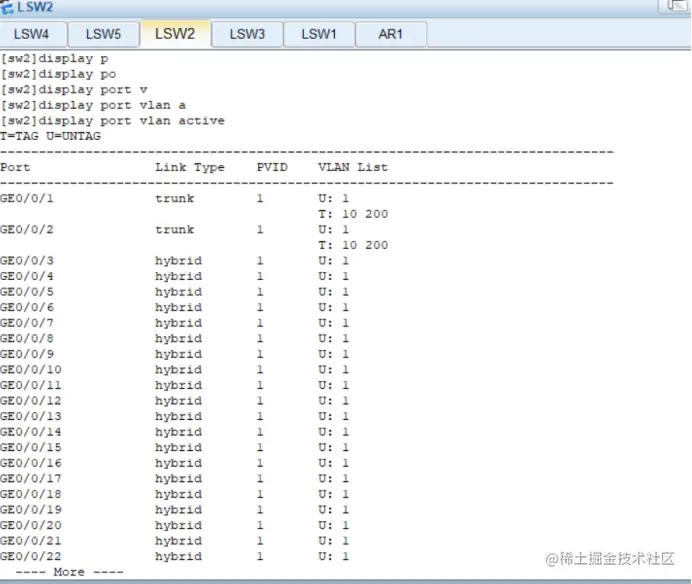The width and height of the screenshot is (692, 584).
Task: Select the GE0/0/21 port entry
Action: click(x=31, y=541)
